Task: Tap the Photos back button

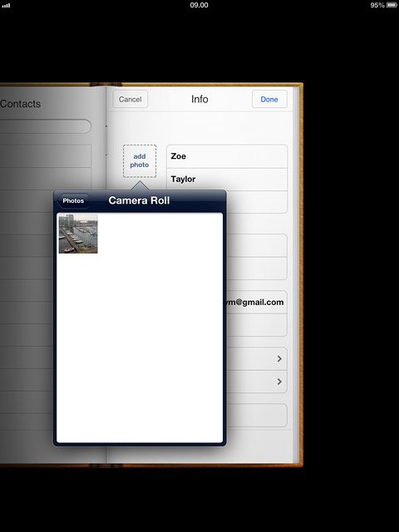Action: [x=72, y=201]
